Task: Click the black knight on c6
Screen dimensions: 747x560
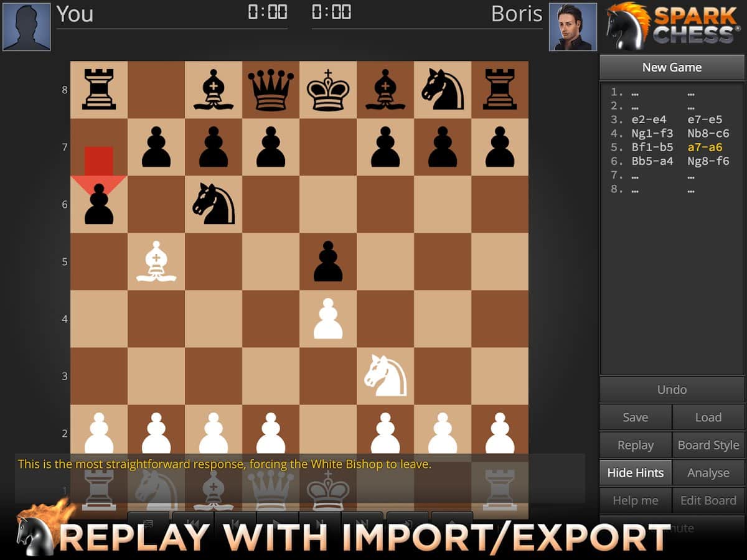Action: [214, 204]
